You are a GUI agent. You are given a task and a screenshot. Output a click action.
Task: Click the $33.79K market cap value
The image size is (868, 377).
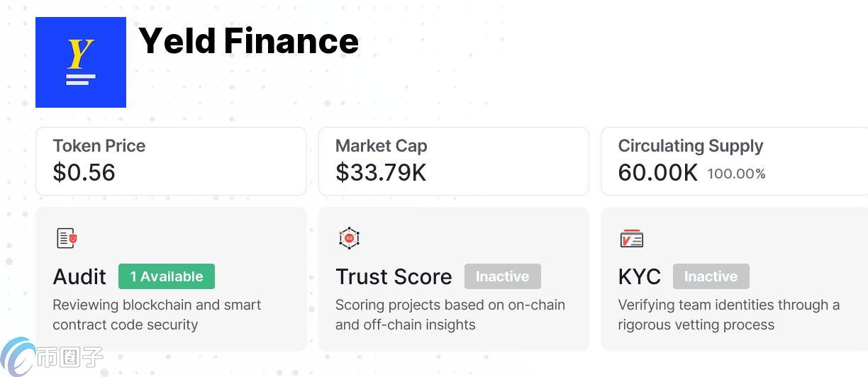coord(381,172)
